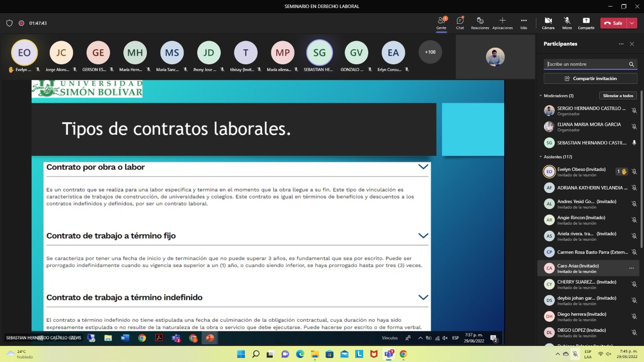Click the Compartir screen share icon
Image resolution: width=644 pixels, height=362 pixels.
tap(586, 21)
